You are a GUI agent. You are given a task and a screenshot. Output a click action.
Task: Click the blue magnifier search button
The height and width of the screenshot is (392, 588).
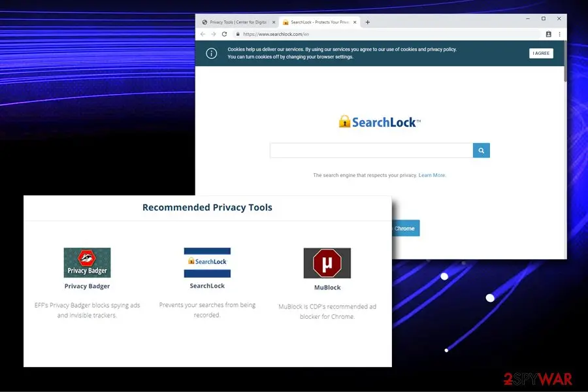(x=481, y=150)
